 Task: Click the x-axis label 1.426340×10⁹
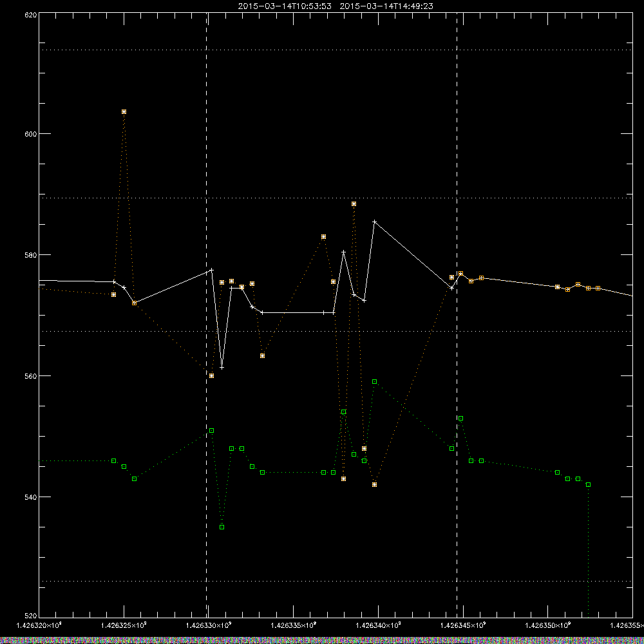379,625
